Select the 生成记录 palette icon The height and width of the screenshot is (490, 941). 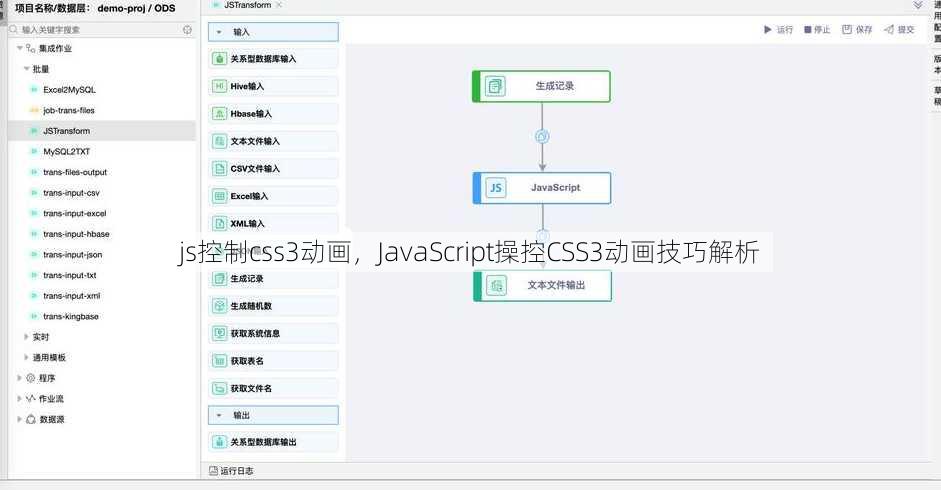click(220, 279)
